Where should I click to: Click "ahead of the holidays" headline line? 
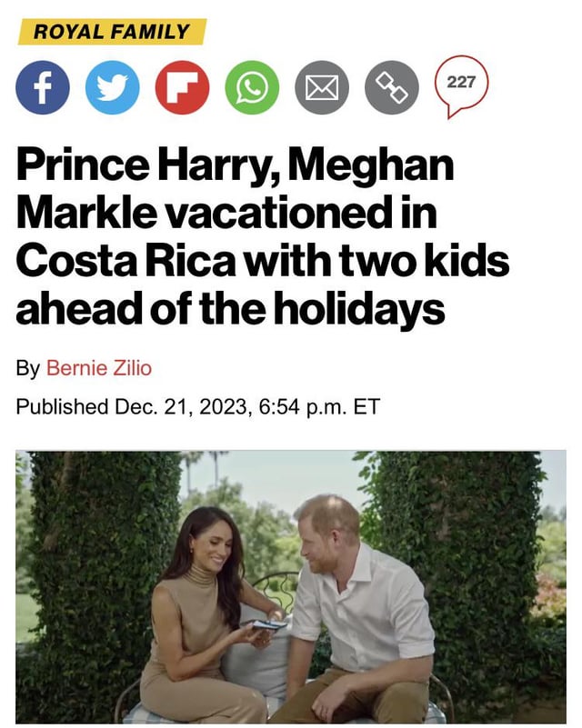point(230,309)
